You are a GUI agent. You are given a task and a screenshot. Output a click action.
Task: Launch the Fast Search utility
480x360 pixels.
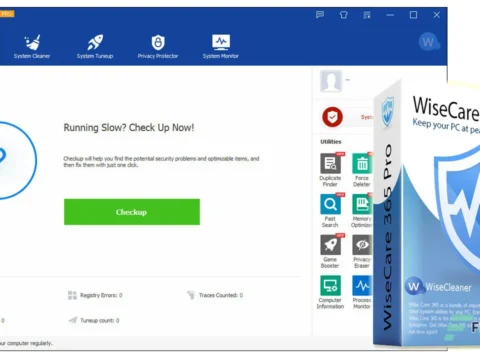click(330, 211)
